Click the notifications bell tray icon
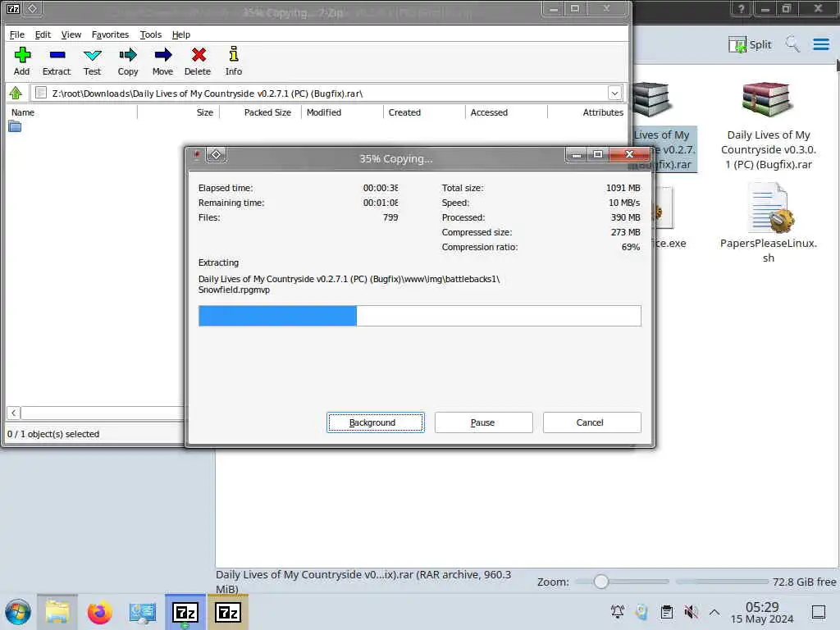 (618, 611)
